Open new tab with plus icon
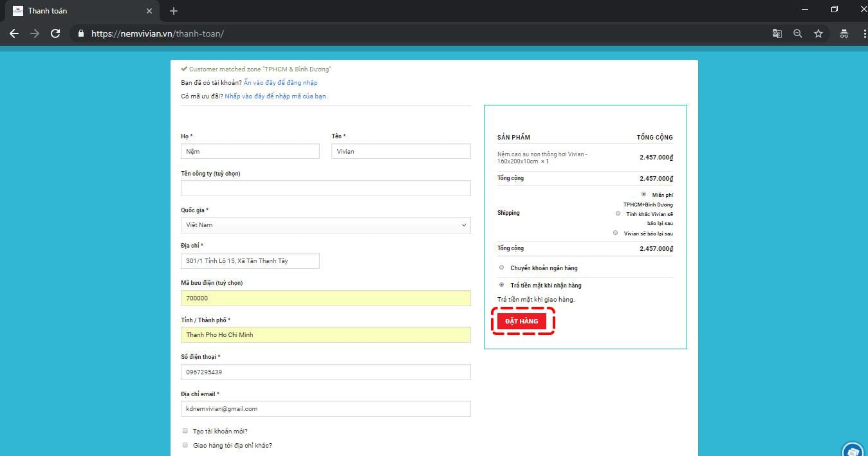The width and height of the screenshot is (868, 456). 174,11
